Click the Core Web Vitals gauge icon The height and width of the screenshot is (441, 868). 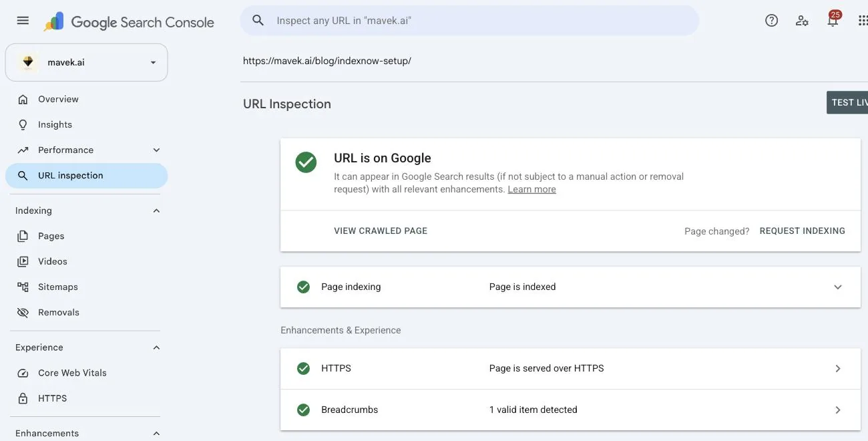point(23,373)
